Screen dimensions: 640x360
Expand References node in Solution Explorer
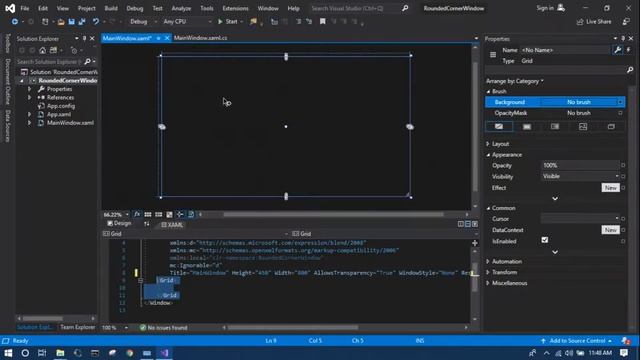(x=29, y=98)
